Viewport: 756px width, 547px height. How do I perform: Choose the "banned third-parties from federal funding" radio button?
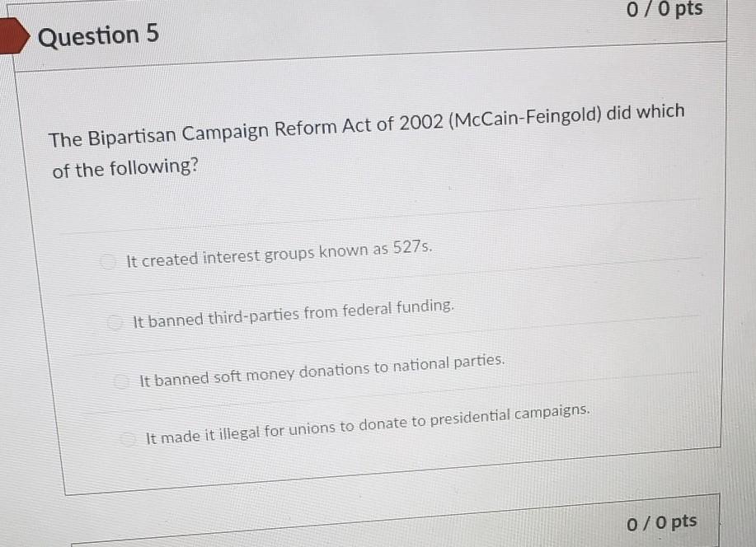tap(116, 322)
